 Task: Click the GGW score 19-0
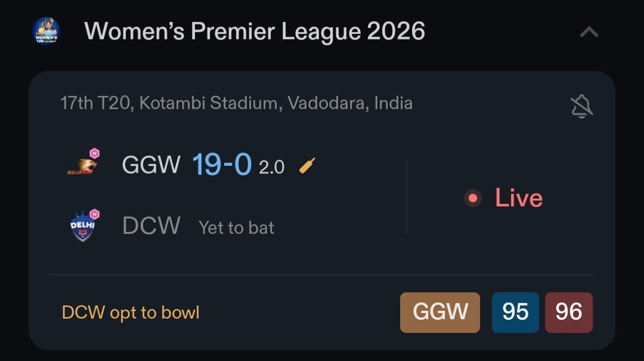point(222,165)
